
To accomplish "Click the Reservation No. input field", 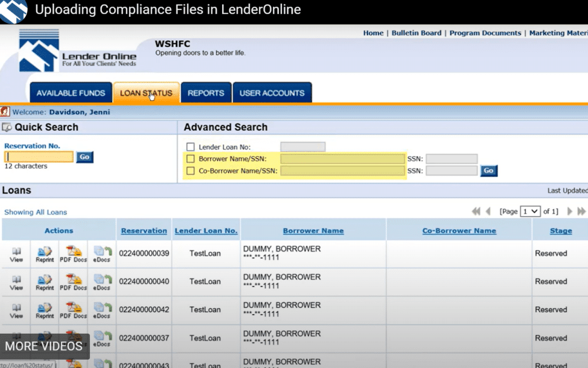I will point(39,156).
